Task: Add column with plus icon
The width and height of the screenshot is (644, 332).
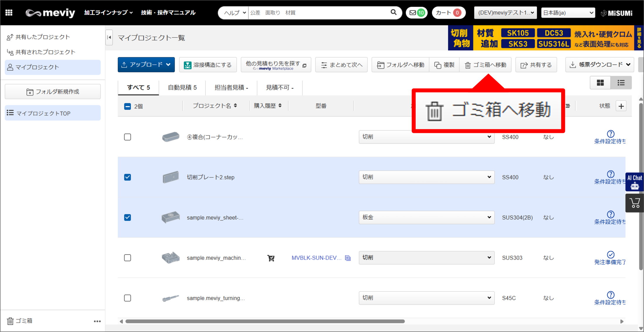Action: [x=621, y=106]
